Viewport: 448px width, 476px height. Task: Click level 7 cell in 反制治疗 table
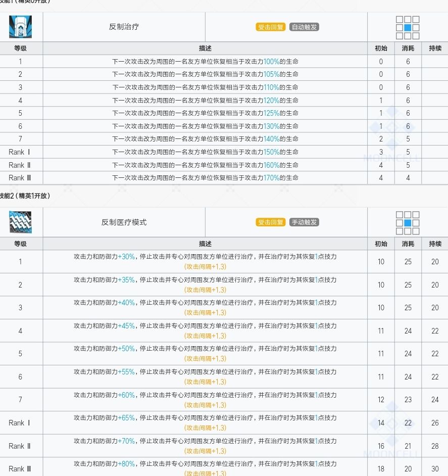click(20, 139)
